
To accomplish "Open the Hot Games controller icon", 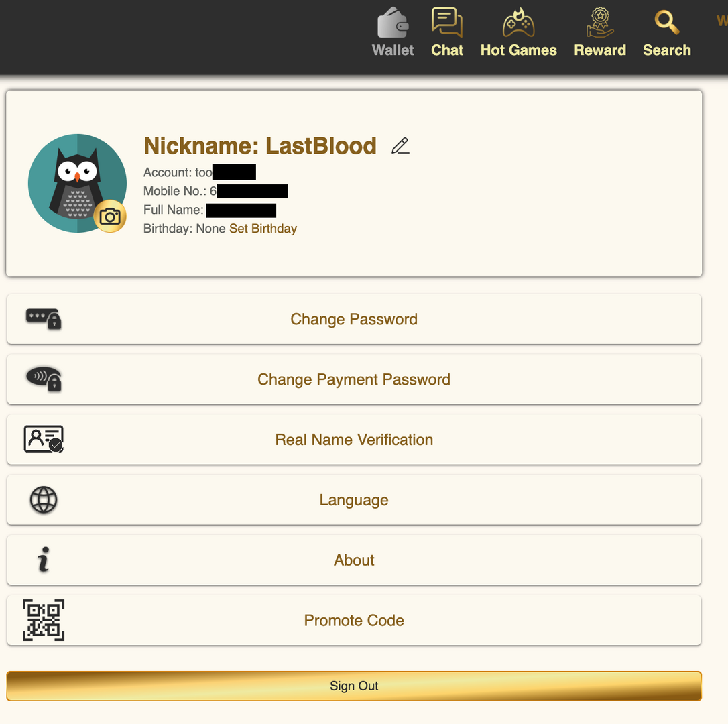I will [x=518, y=23].
